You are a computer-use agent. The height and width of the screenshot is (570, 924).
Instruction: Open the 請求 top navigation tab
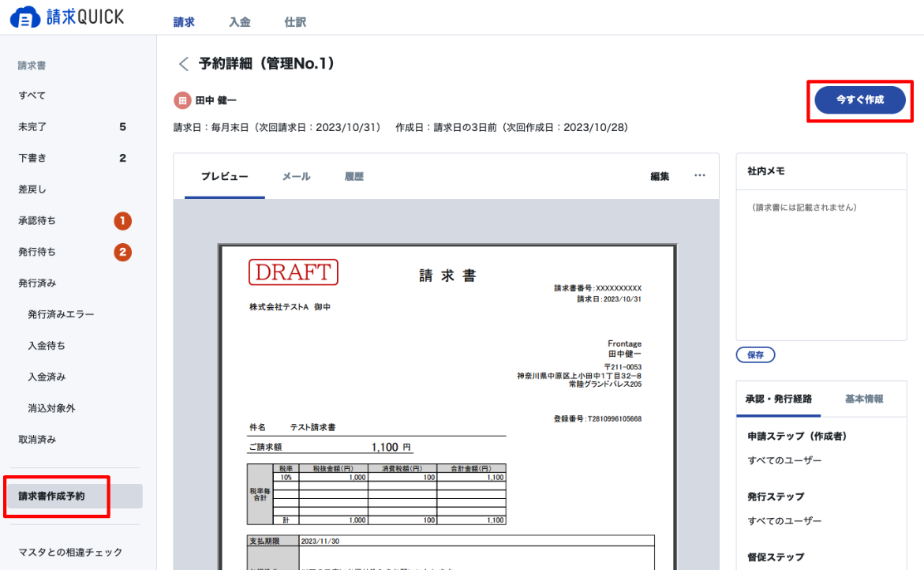(184, 22)
